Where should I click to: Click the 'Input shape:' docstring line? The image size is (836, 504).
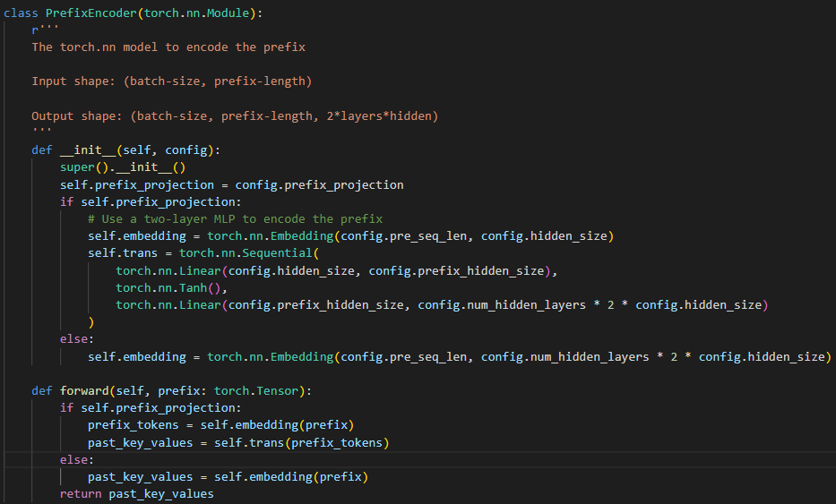[x=172, y=81]
